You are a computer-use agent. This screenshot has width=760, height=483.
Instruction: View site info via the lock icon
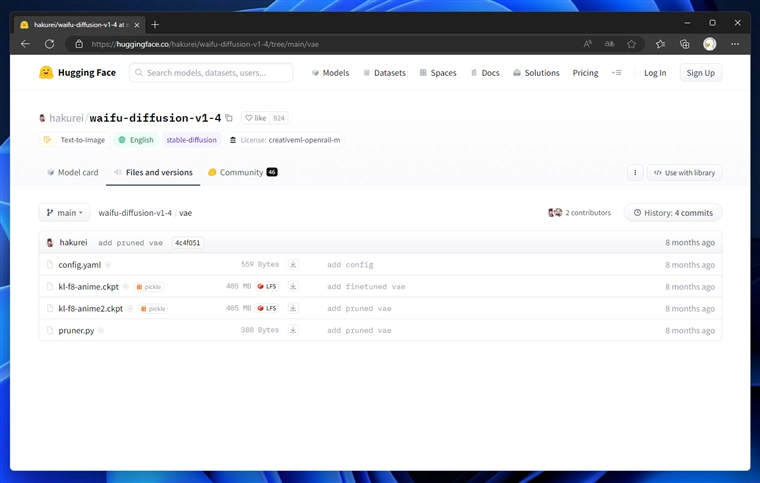(x=79, y=44)
